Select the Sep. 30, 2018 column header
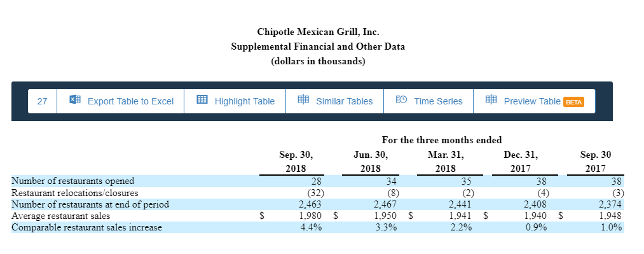 (x=296, y=162)
